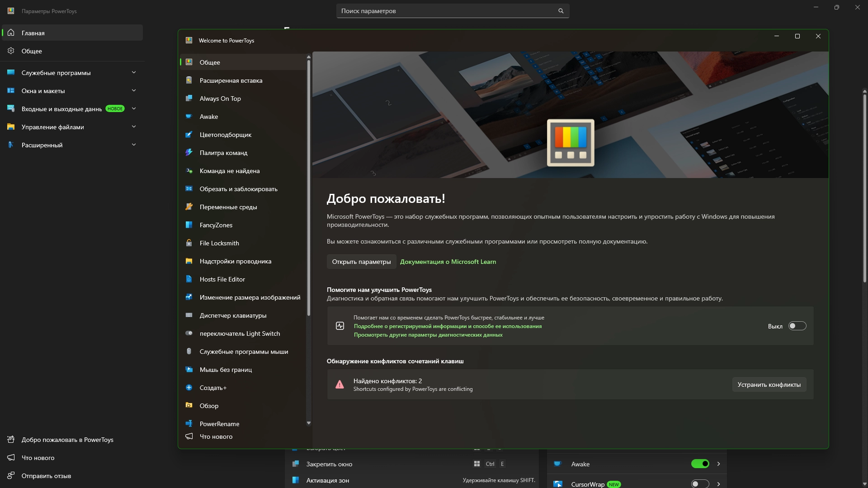868x488 pixels.
Task: Click the FancyZones icon in sidebar
Action: (189, 225)
